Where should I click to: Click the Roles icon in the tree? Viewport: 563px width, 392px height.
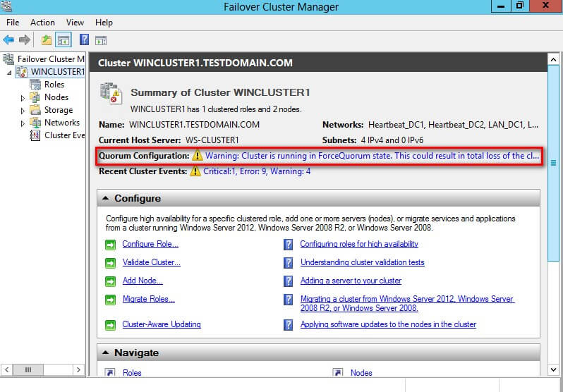point(35,85)
